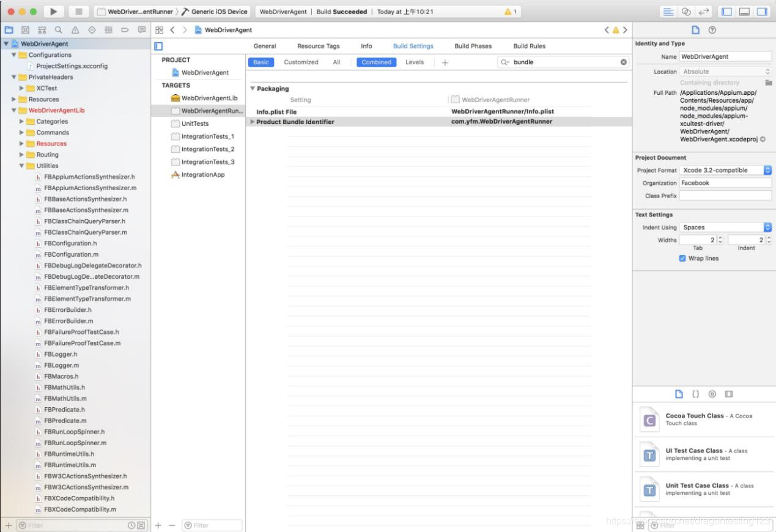Open the Resource Tags tab
This screenshot has width=776, height=532.
318,46
